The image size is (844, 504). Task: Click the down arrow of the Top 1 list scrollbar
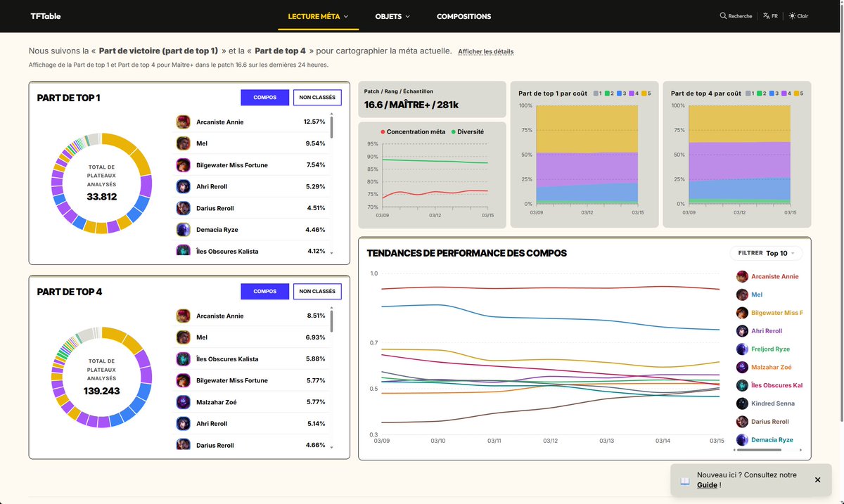pos(331,252)
